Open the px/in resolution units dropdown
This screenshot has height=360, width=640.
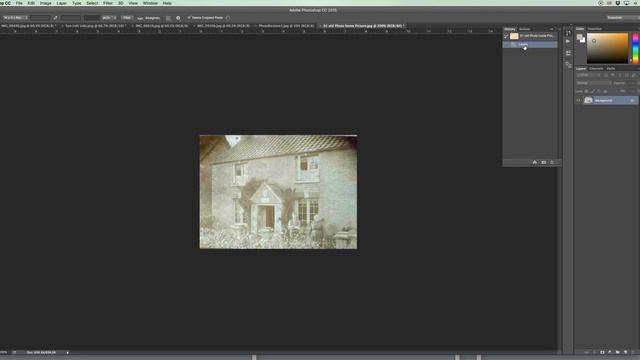click(x=109, y=18)
